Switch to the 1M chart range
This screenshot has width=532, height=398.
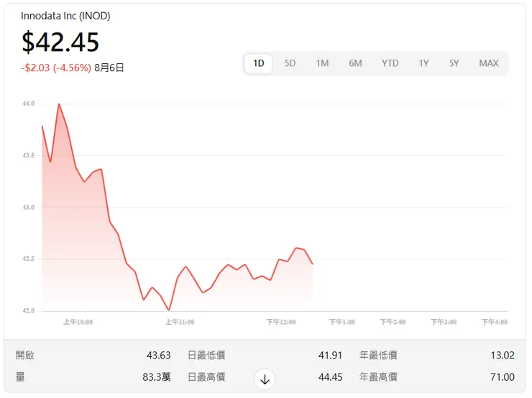click(x=322, y=63)
